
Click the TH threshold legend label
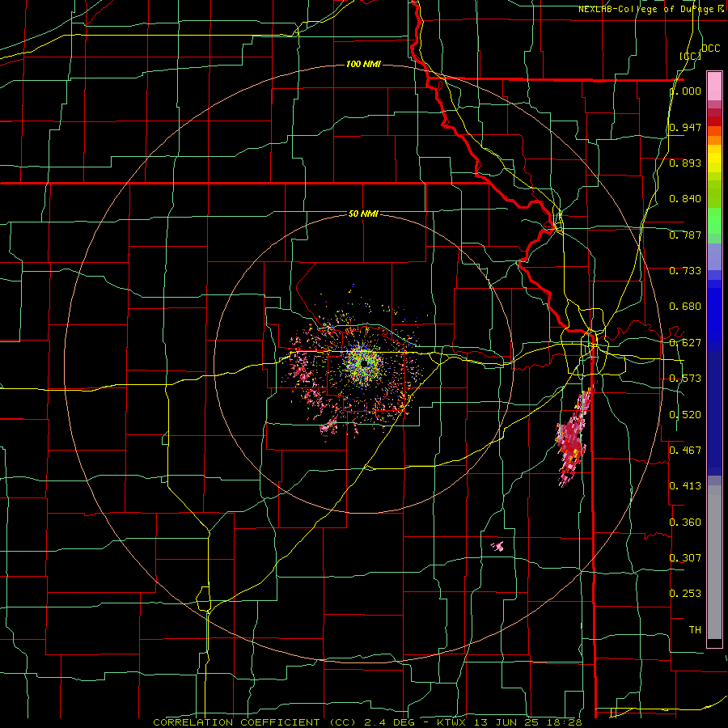[695, 629]
